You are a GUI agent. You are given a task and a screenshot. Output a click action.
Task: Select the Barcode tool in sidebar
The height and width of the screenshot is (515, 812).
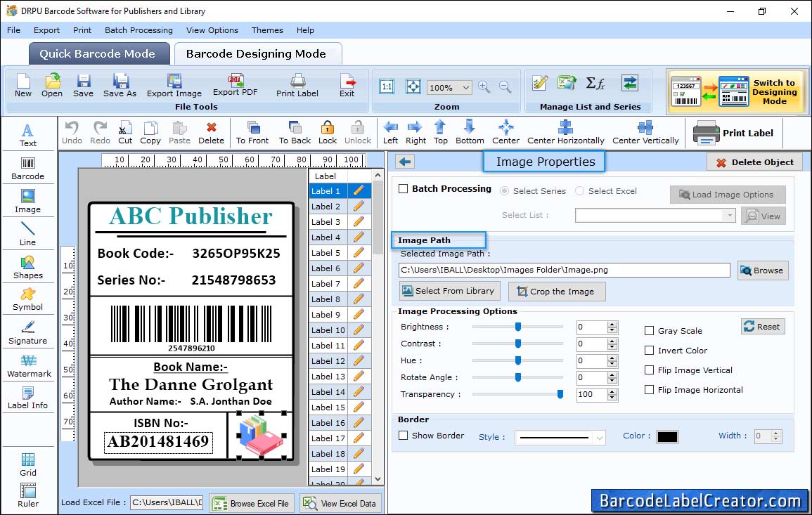tap(28, 169)
